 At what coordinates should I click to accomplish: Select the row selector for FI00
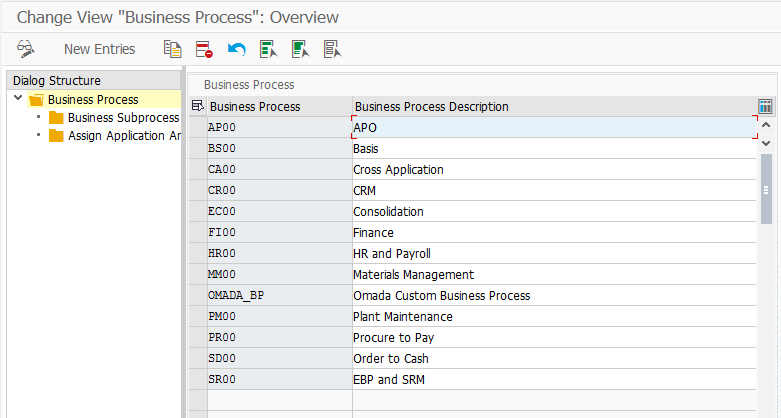[x=198, y=232]
